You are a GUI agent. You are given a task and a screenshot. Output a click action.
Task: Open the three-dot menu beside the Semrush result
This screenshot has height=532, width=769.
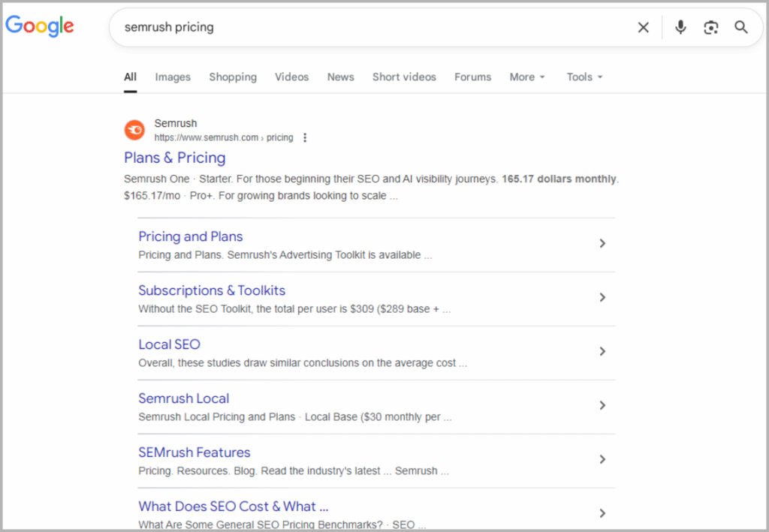click(x=305, y=137)
